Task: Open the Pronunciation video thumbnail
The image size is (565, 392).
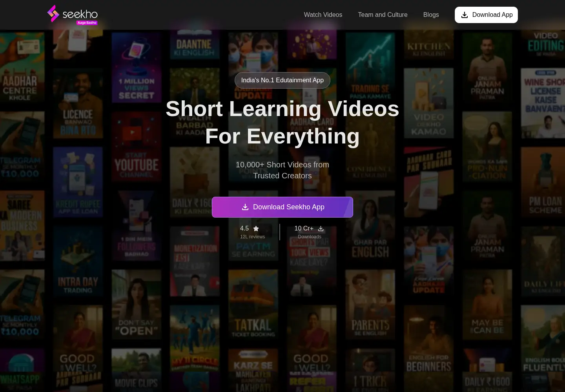Action: tap(487, 147)
